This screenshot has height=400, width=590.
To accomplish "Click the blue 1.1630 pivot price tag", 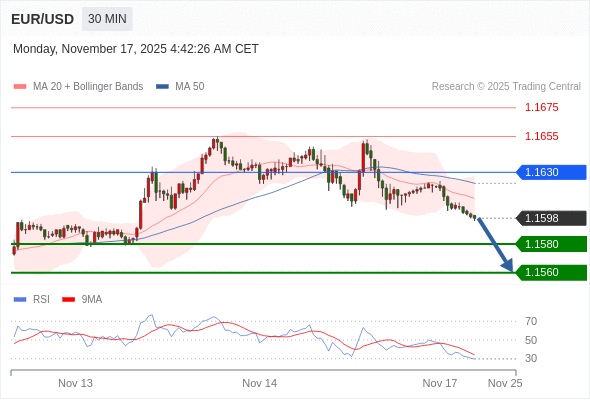I will point(551,172).
